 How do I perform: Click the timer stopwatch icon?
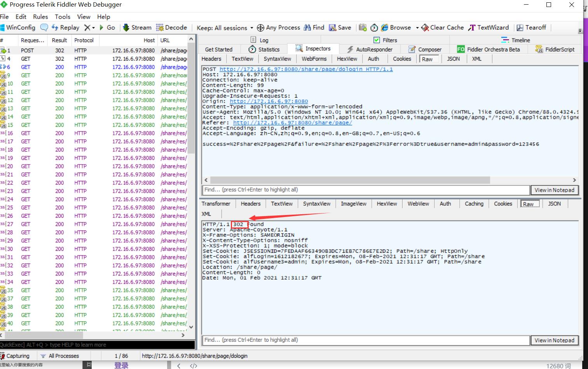[374, 28]
